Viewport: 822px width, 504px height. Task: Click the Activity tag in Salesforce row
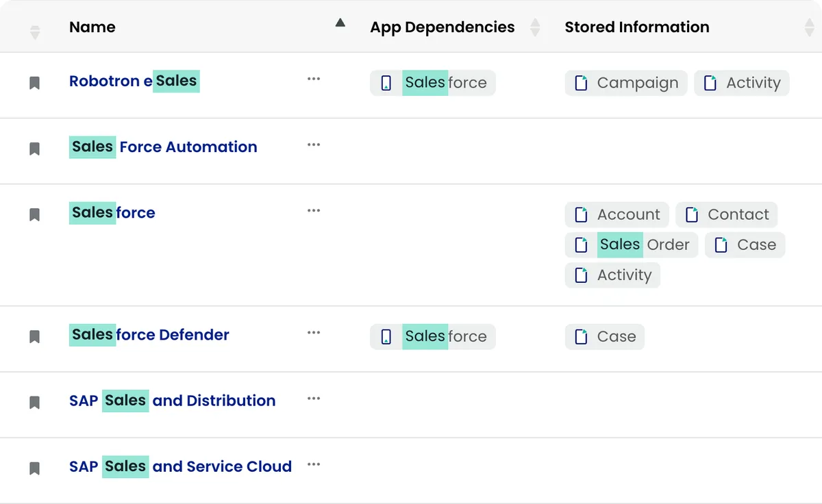pos(612,275)
